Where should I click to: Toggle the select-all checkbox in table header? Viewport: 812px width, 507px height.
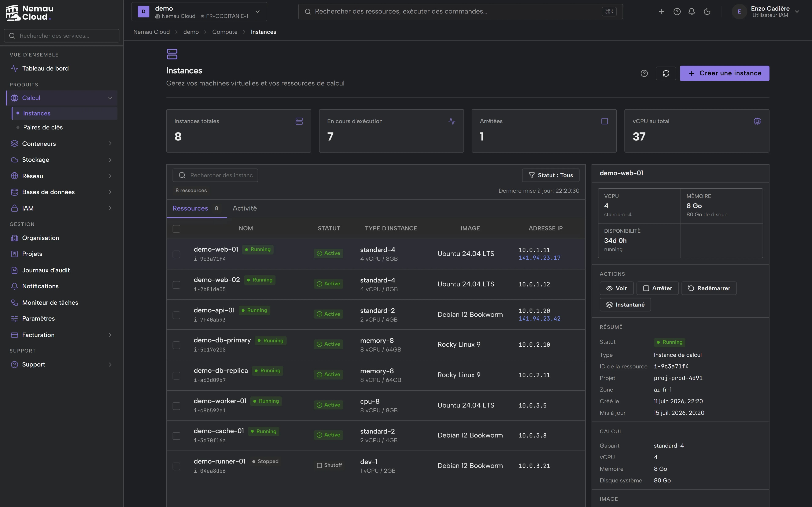click(176, 228)
